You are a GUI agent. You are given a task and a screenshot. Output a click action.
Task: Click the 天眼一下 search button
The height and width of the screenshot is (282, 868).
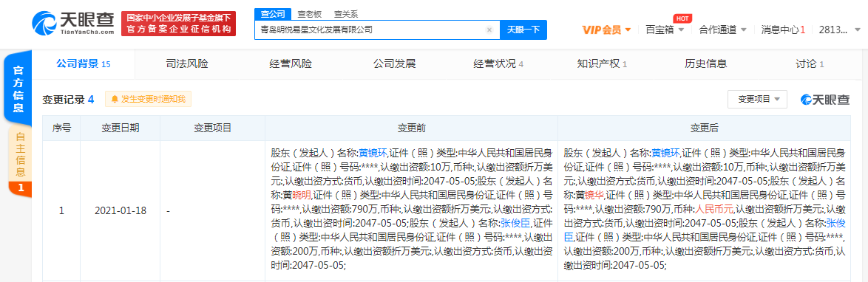coord(523,30)
